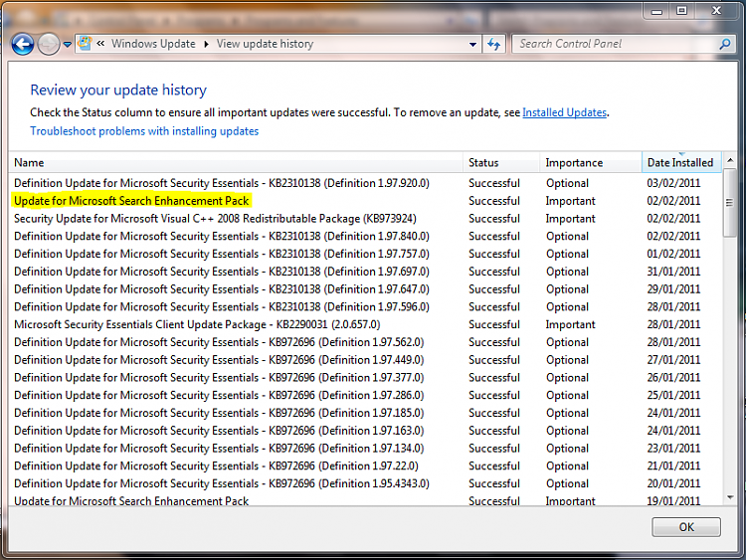Click Important in the KB2290031 row
Screen dimensions: 746x560
[570, 324]
